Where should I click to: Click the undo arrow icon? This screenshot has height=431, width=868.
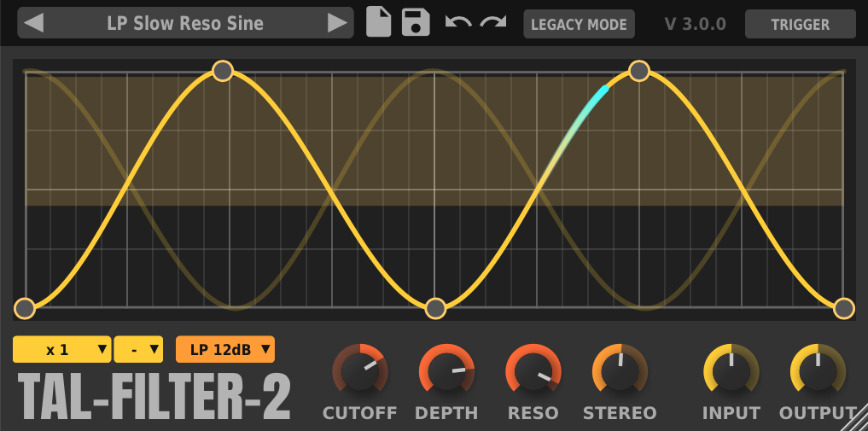click(x=458, y=22)
